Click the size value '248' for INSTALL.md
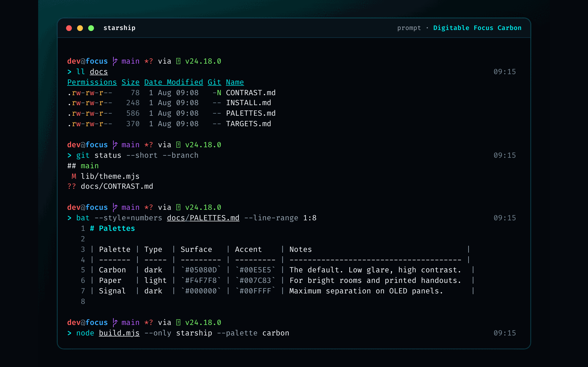Image resolution: width=588 pixels, height=367 pixels. pos(133,103)
